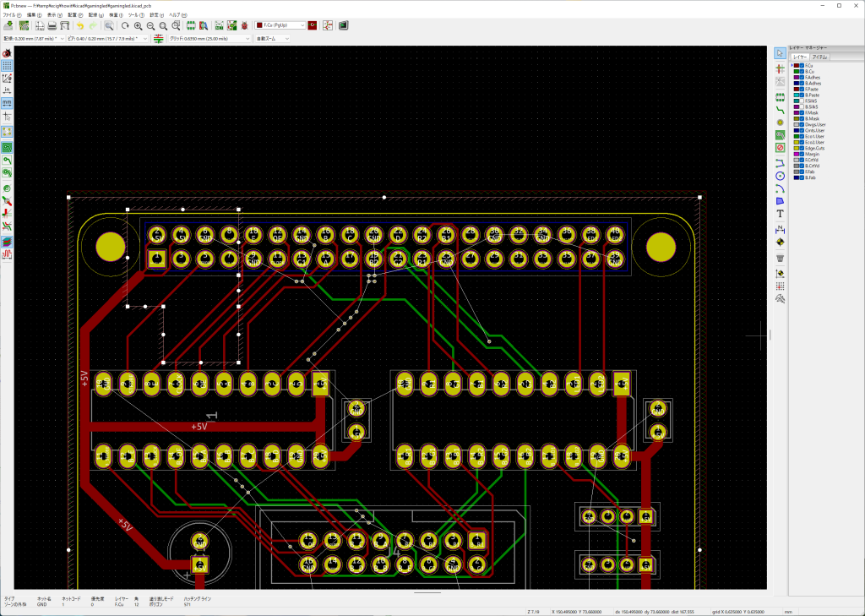Open the F.Cu active layer dropdown
Screen dimensions: 865x616
point(280,26)
